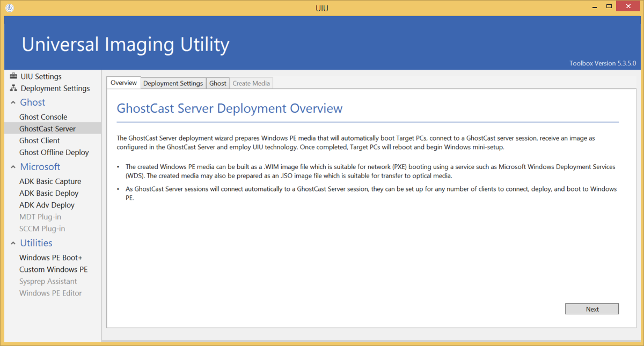Select Windows PE Editor
644x346 pixels.
[51, 293]
